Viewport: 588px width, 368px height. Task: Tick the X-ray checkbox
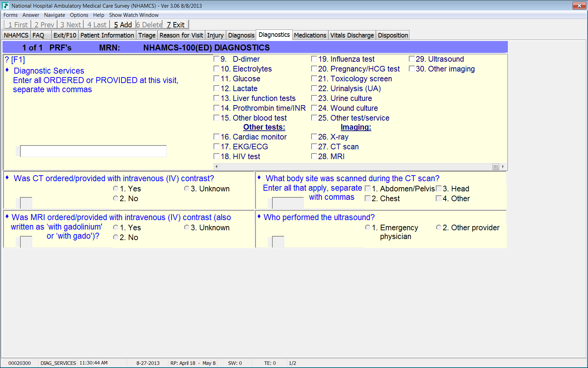pyautogui.click(x=314, y=137)
